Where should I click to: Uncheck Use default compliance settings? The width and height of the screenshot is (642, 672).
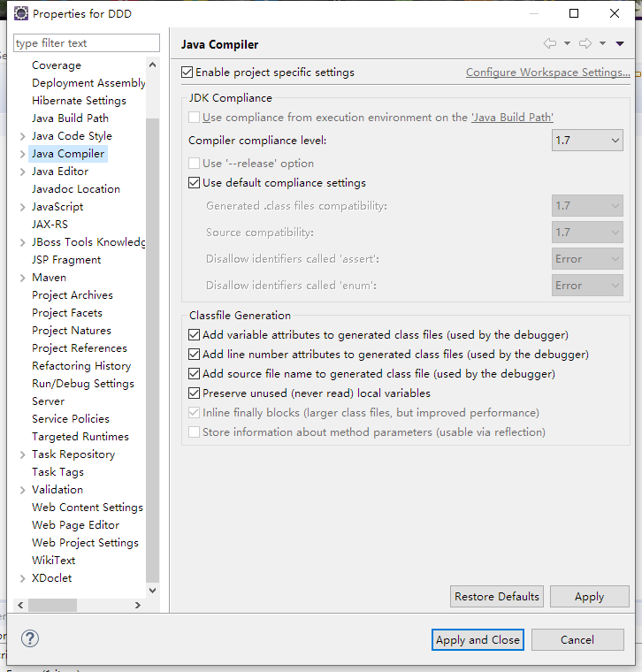click(x=195, y=183)
